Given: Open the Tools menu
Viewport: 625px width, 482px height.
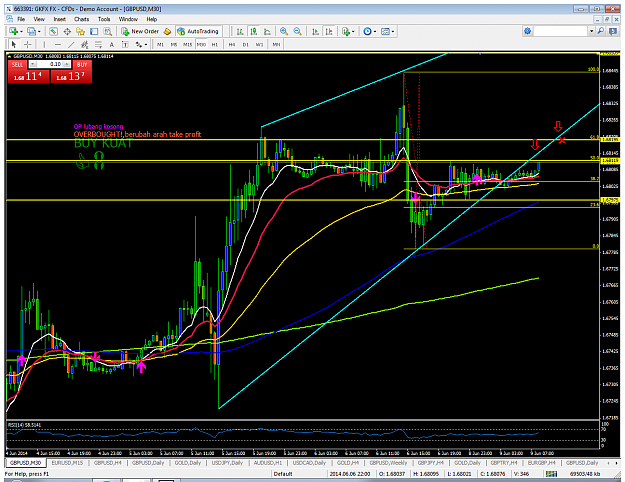Looking at the screenshot, I should click(x=104, y=19).
